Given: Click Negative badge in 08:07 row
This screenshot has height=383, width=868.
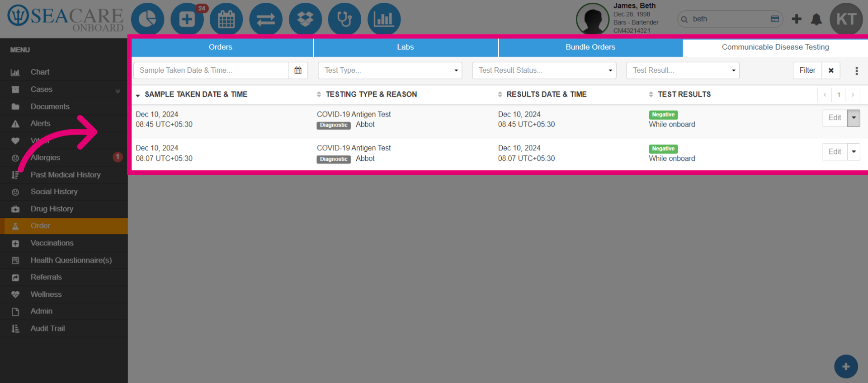Looking at the screenshot, I should 663,149.
